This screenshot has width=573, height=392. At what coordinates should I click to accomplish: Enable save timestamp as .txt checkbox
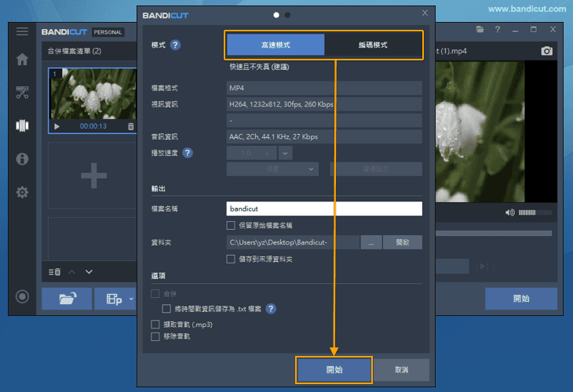pyautogui.click(x=166, y=309)
